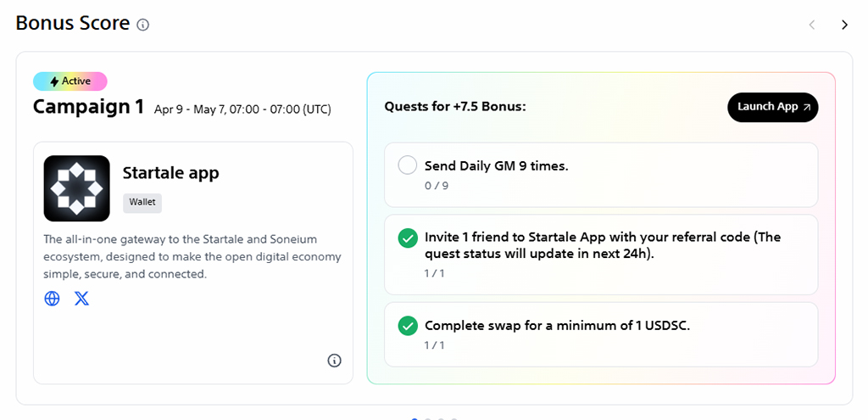Select the Complete swap 1 USDSC quest
Screen dimensions: 868x420
pyautogui.click(x=557, y=325)
